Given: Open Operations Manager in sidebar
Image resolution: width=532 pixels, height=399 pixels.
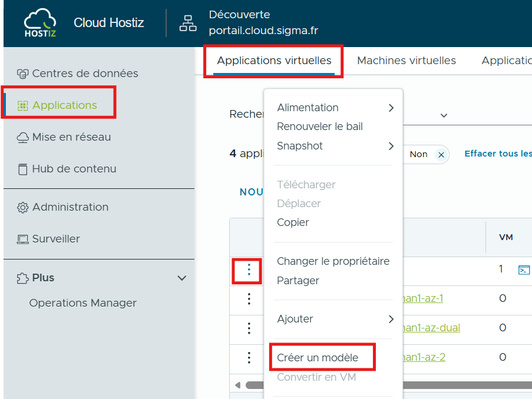Looking at the screenshot, I should coord(82,303).
